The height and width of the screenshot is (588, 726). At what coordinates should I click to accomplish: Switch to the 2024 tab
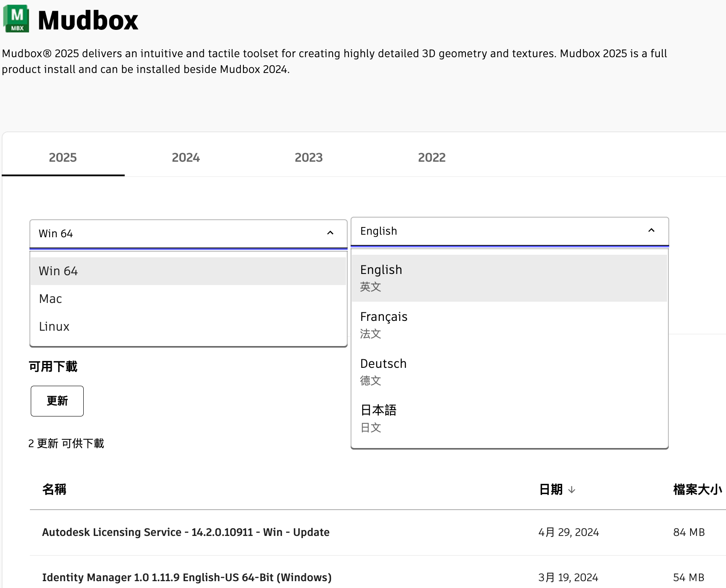pyautogui.click(x=186, y=157)
